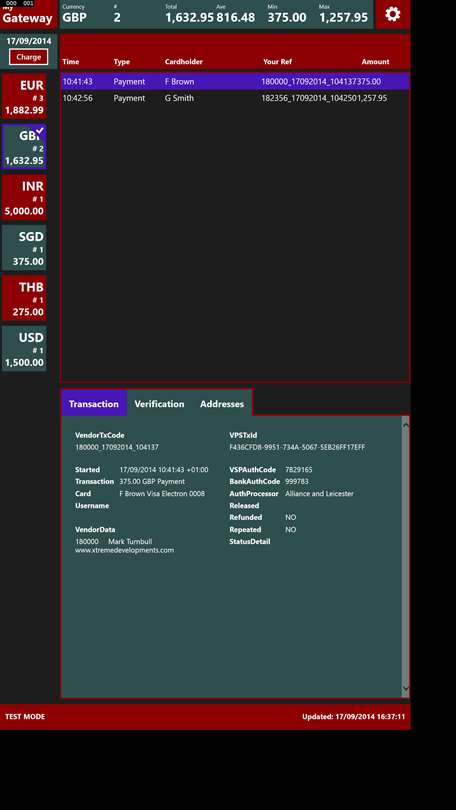Click the VSPAuthCode value 7829165
The width and height of the screenshot is (456, 810).
[x=298, y=470]
